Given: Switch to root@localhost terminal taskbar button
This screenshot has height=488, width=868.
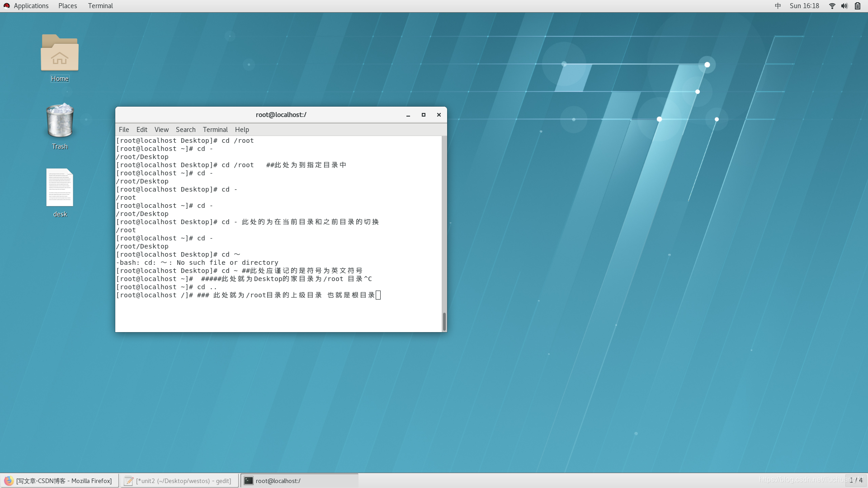Looking at the screenshot, I should tap(299, 481).
